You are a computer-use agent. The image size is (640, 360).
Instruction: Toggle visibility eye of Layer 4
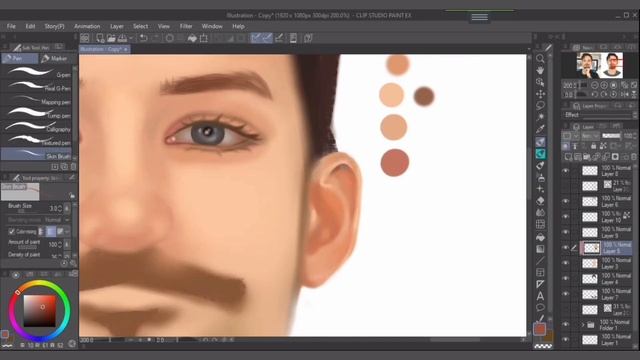565,279
